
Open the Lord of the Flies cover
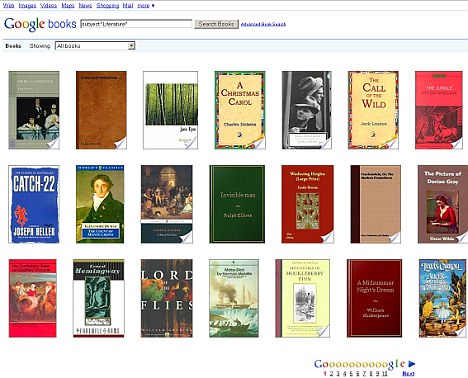click(167, 298)
